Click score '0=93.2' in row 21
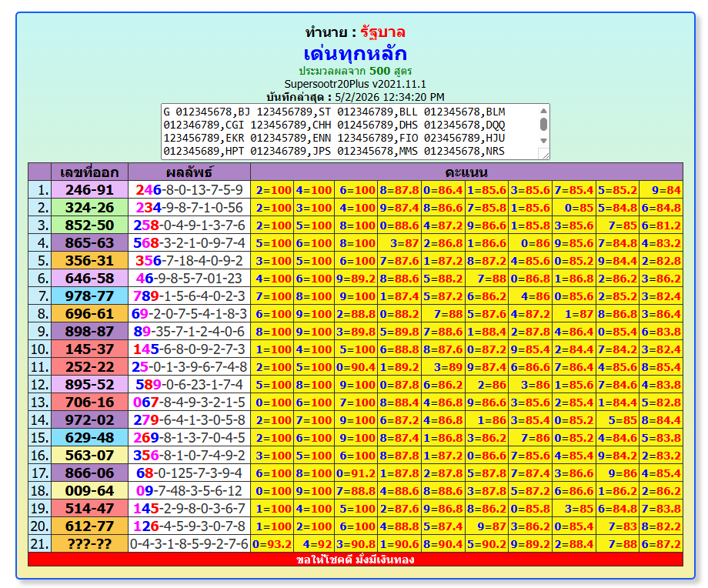708x588 pixels. pos(272,543)
